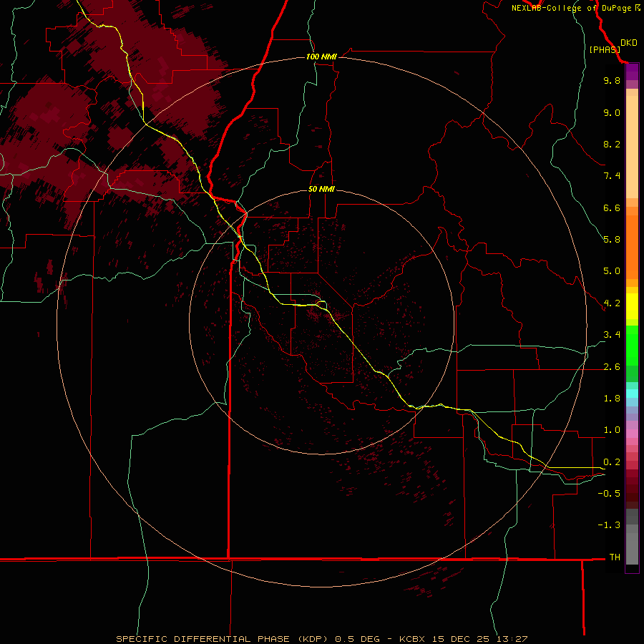The width and height of the screenshot is (644, 644).
Task: Pick the cyan band on color bar
Action: tap(632, 394)
